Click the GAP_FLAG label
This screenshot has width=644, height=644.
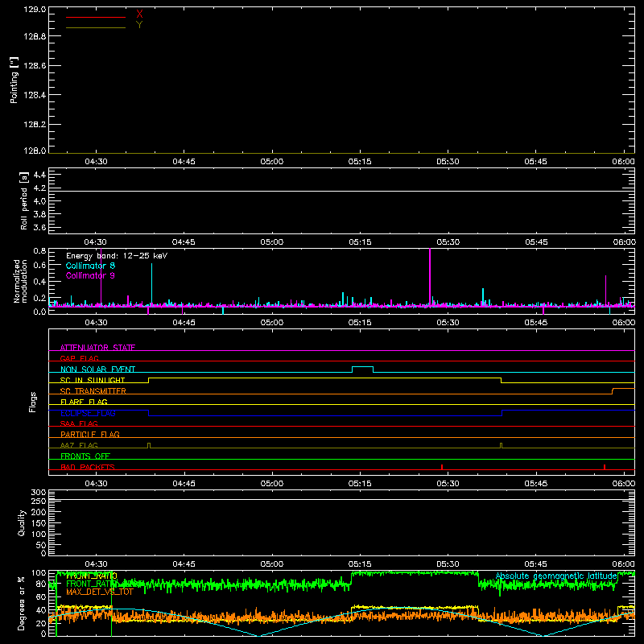79,358
